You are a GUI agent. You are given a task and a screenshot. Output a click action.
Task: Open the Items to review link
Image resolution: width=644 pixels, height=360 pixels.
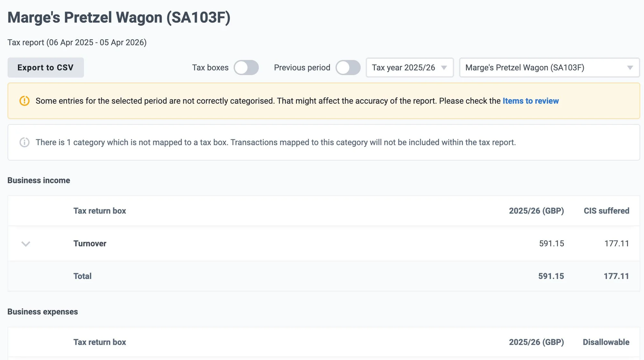(x=530, y=101)
